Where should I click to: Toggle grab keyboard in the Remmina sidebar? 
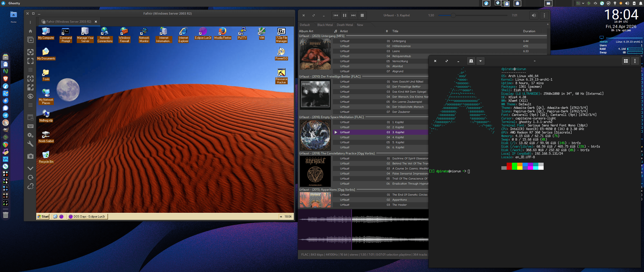[30, 126]
